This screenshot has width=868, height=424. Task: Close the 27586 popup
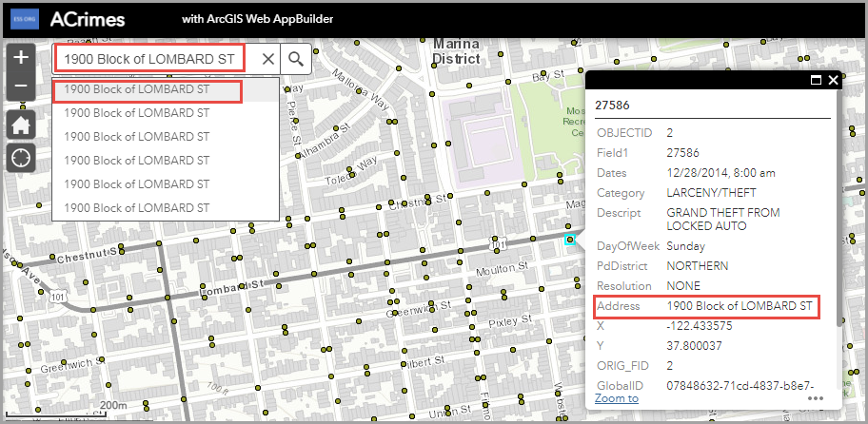pos(833,81)
